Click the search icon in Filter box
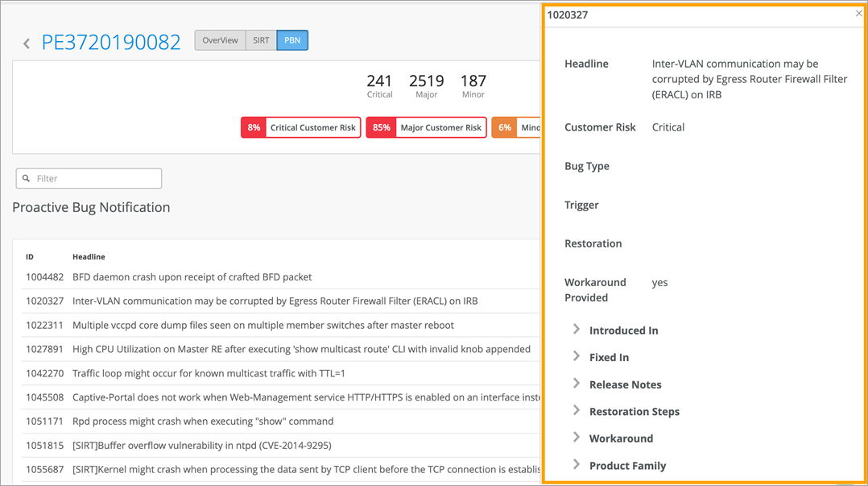Image resolution: width=868 pixels, height=486 pixels. point(26,178)
